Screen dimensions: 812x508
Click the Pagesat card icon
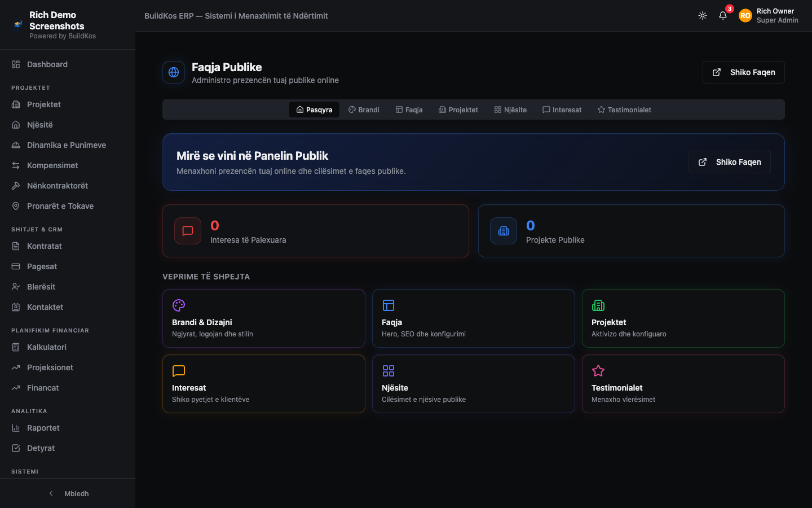[16, 266]
